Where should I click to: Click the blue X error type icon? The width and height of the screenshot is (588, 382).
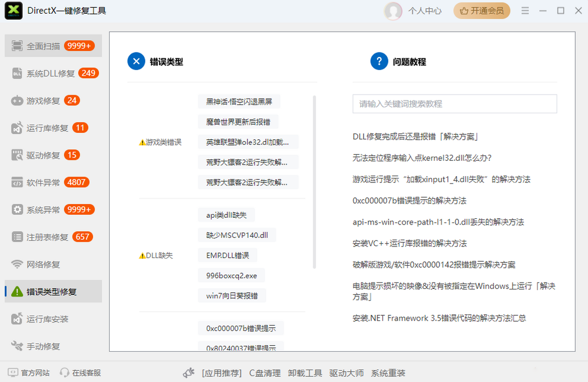136,61
